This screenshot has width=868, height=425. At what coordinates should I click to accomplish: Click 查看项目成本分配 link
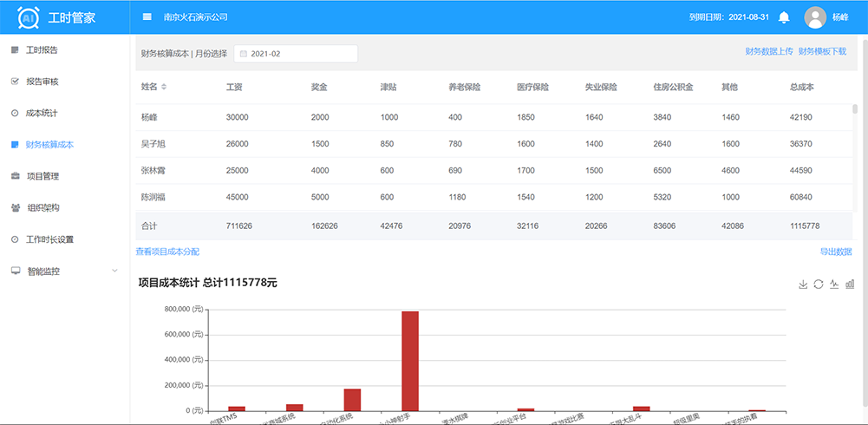pyautogui.click(x=167, y=252)
